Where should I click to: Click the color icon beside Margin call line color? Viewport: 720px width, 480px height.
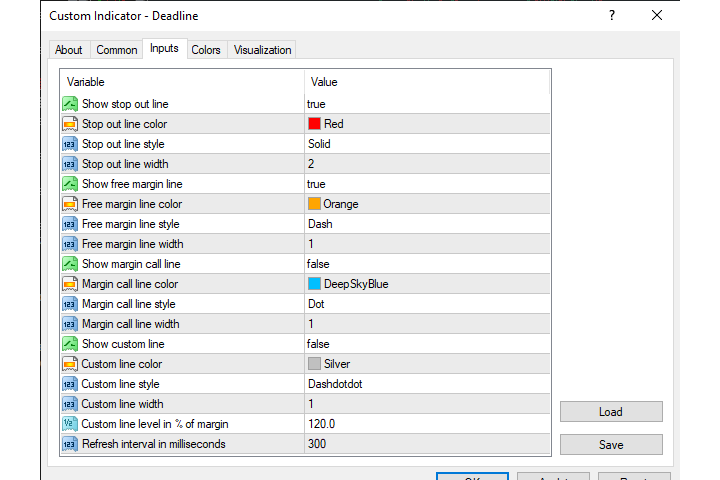70,284
